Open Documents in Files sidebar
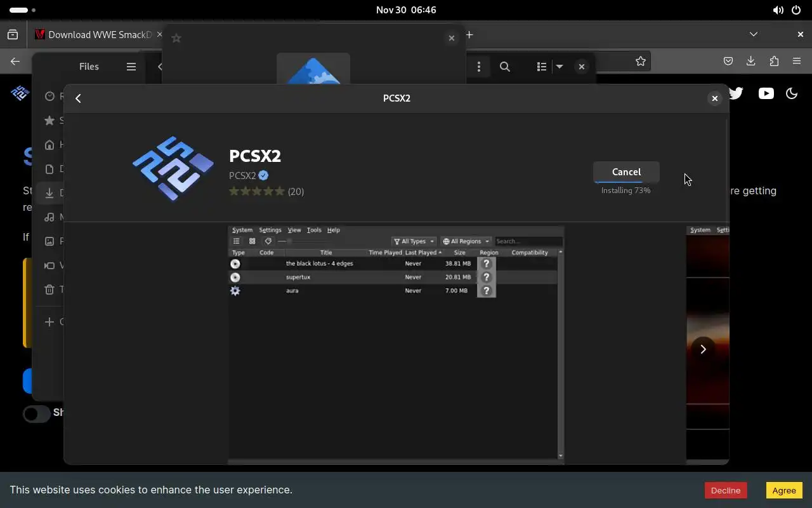This screenshot has width=812, height=508. [x=49, y=169]
